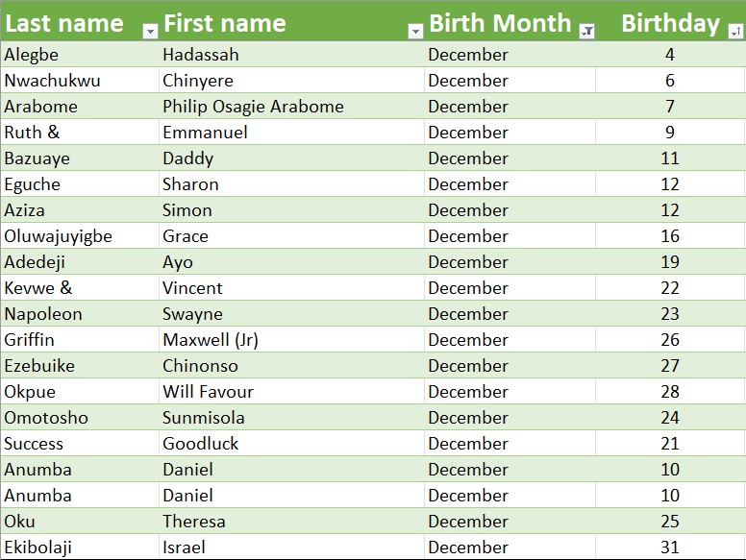Click the Birth Month active filter icon
This screenshot has height=560, width=746.
click(x=587, y=31)
